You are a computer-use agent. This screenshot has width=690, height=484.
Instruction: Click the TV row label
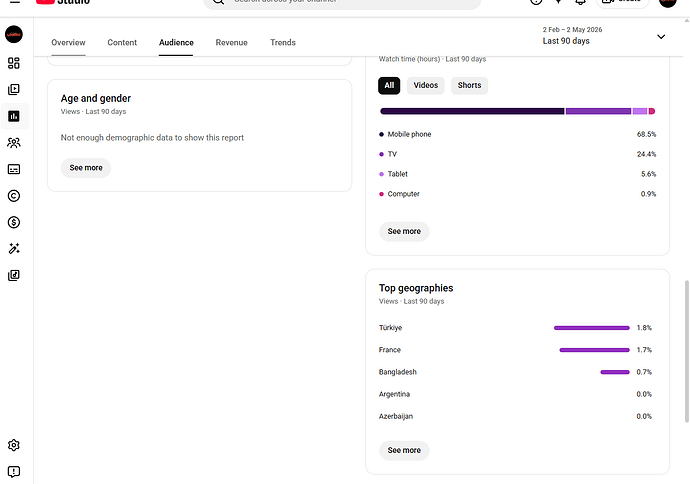pos(392,154)
